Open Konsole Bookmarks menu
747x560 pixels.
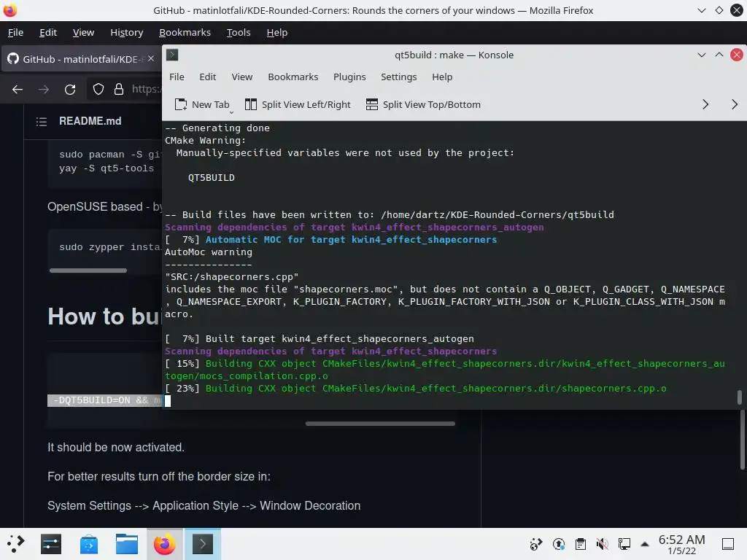pyautogui.click(x=293, y=77)
